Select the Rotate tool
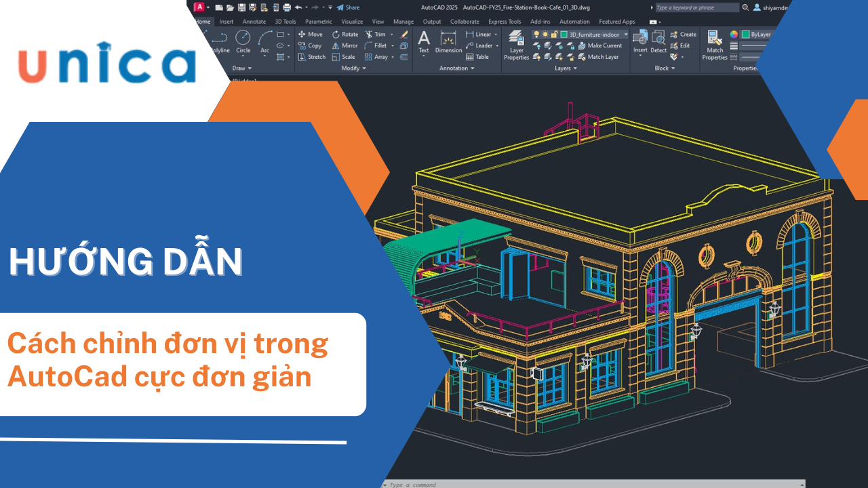The width and height of the screenshot is (868, 488). tap(344, 34)
